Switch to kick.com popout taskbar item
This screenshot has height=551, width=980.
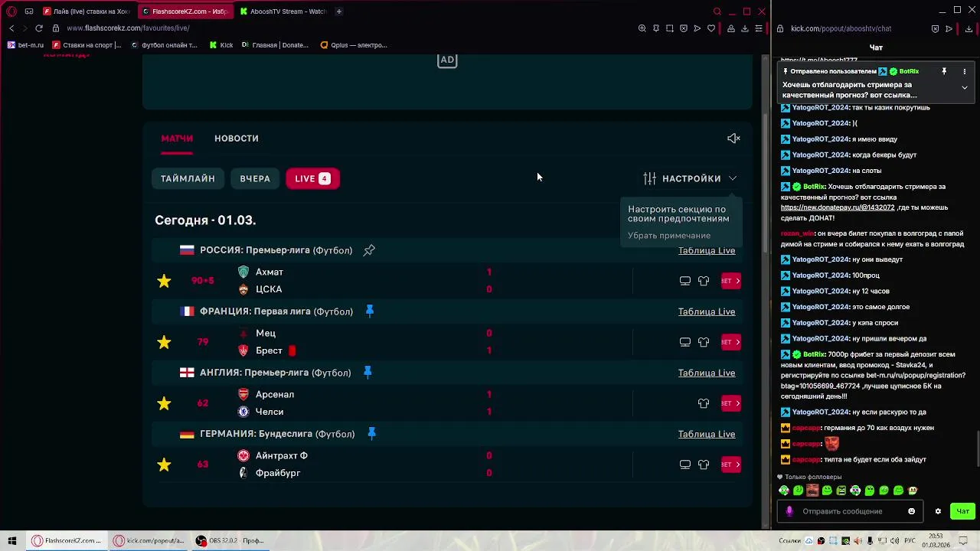149,540
